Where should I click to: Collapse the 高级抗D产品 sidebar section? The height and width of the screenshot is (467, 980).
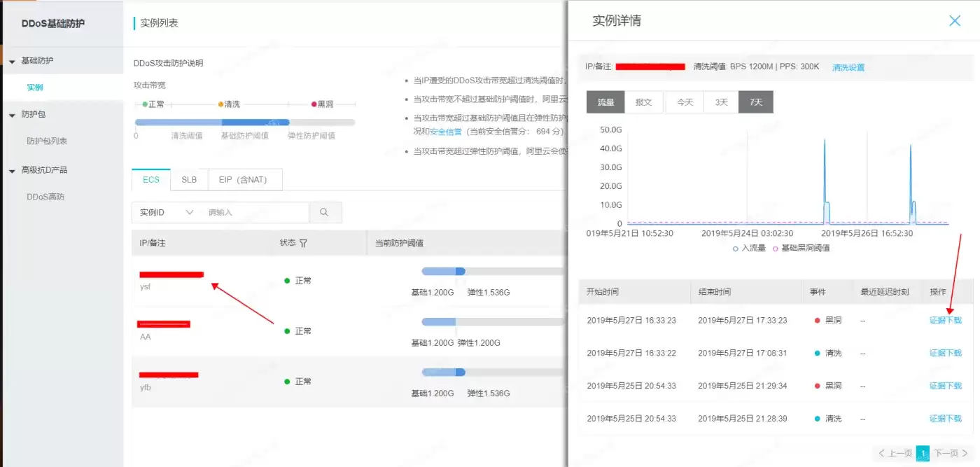pos(12,171)
